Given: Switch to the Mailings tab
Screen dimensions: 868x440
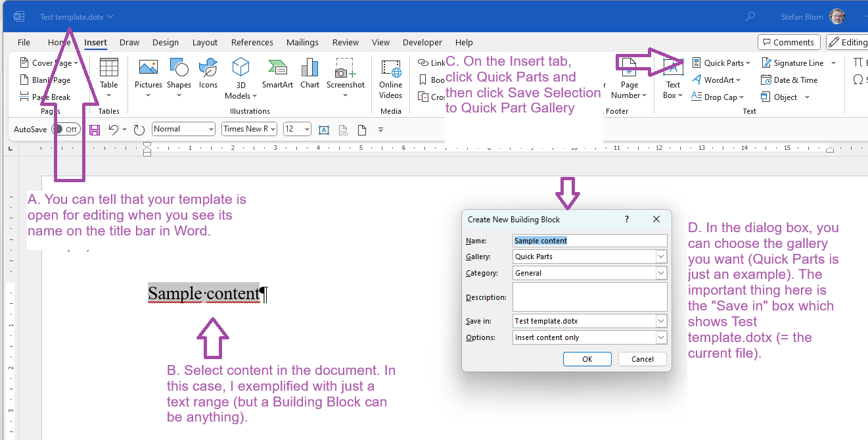Looking at the screenshot, I should [302, 42].
